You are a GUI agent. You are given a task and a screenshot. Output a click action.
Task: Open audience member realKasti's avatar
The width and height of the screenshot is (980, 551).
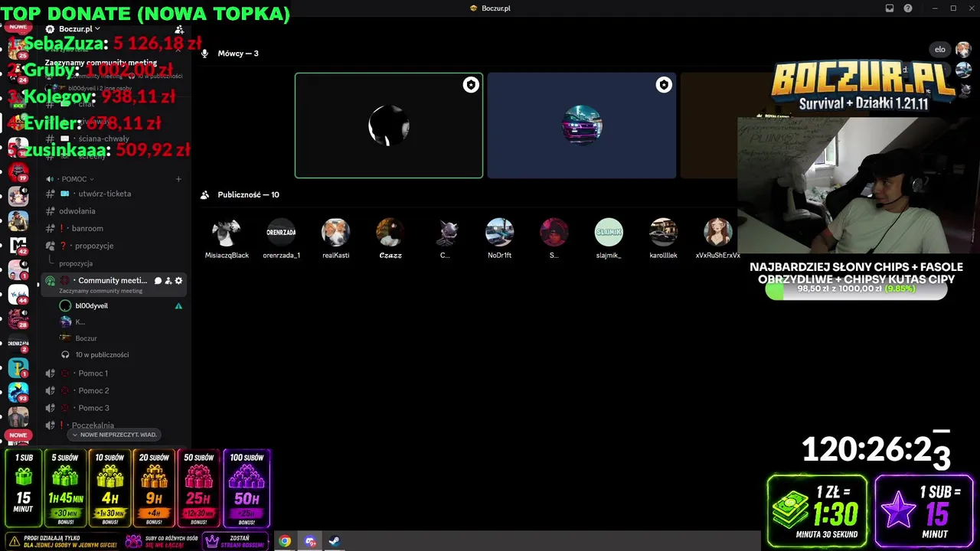tap(335, 232)
